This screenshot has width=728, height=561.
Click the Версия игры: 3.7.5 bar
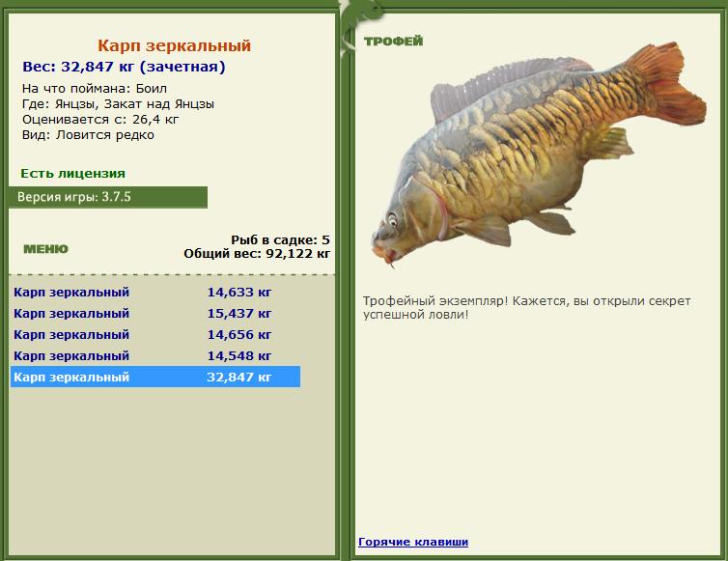108,197
